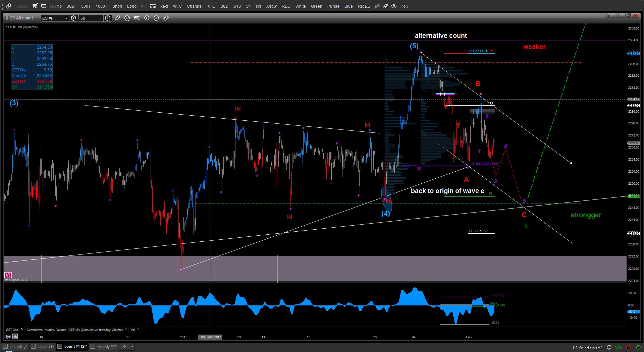Click the circular play replay icon
Screen dimensions: 644x352
[147, 18]
